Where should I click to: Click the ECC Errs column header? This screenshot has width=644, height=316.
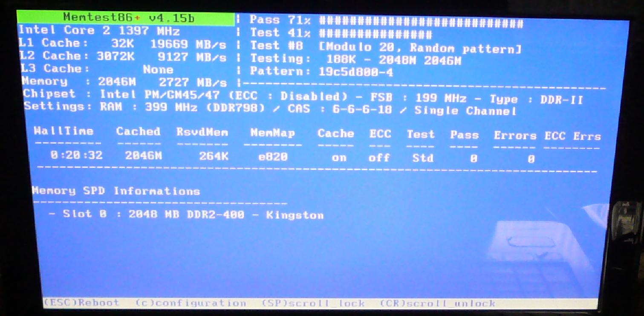click(x=572, y=136)
